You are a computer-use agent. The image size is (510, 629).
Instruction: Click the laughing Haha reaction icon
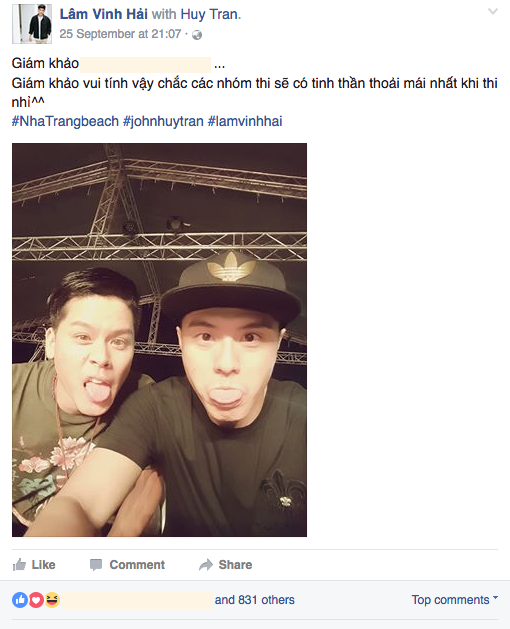(x=52, y=600)
